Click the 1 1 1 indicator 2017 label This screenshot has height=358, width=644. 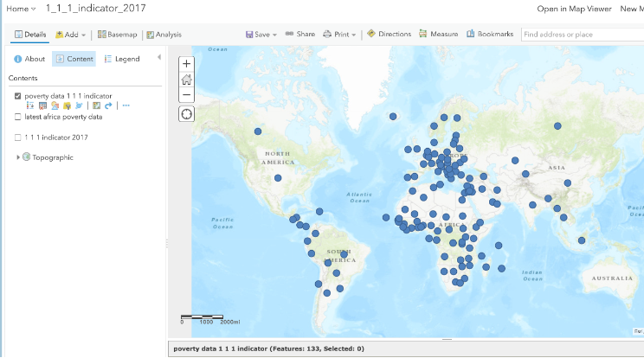(x=56, y=137)
